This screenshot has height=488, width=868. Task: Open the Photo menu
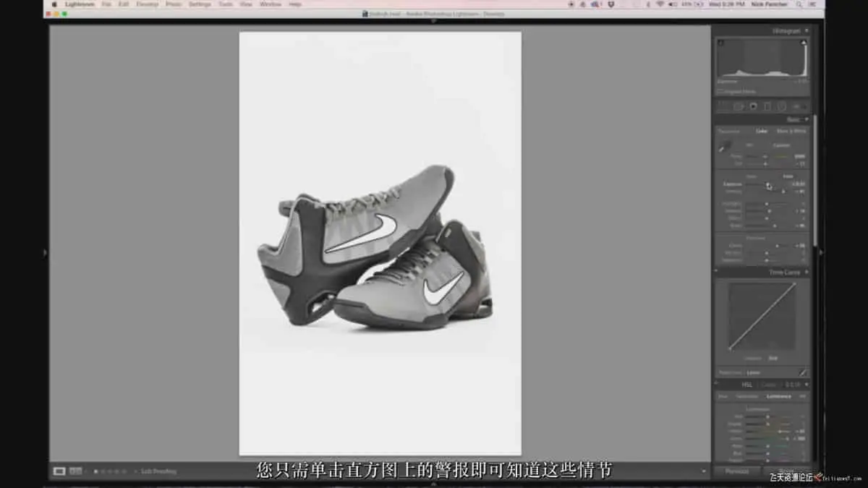point(174,4)
